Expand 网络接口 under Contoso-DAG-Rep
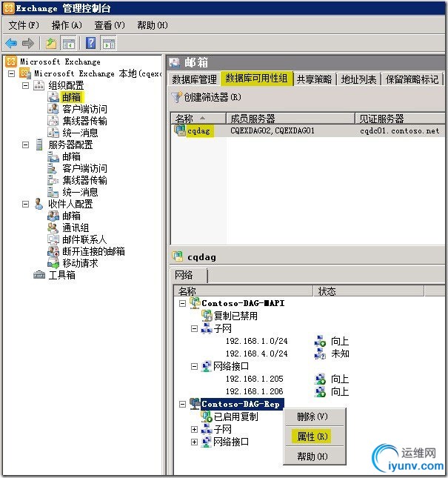This screenshot has height=478, width=448. pos(194,442)
